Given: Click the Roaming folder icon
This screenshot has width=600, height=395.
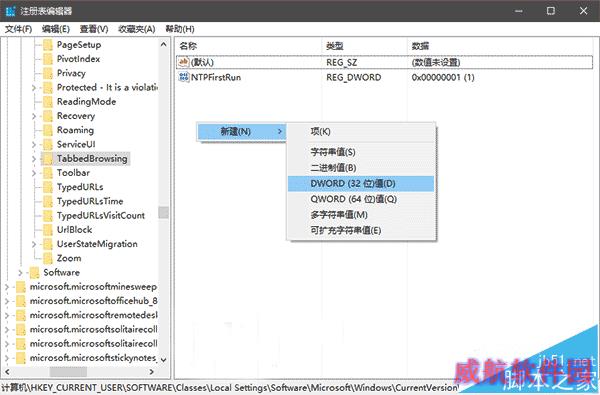Looking at the screenshot, I should tap(47, 131).
